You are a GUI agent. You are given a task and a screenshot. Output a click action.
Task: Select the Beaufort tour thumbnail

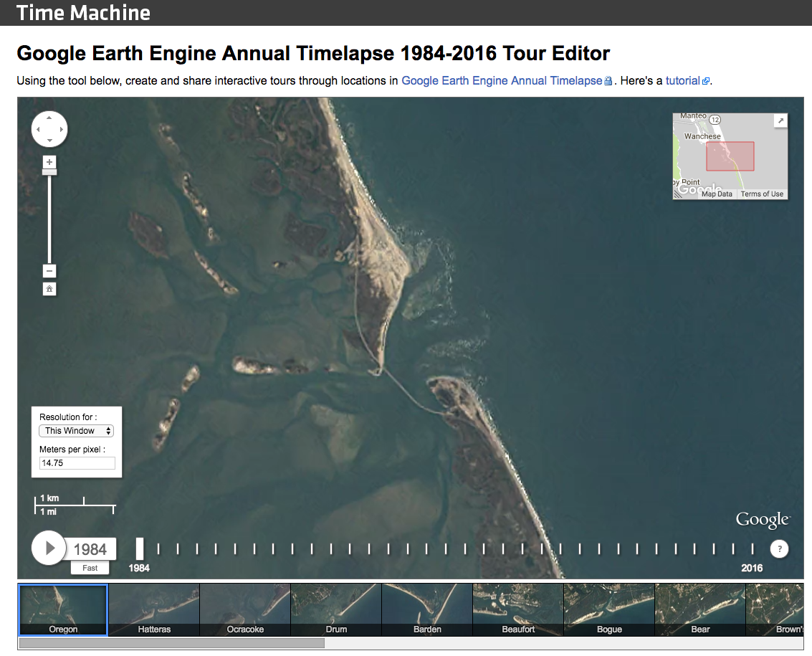(518, 610)
